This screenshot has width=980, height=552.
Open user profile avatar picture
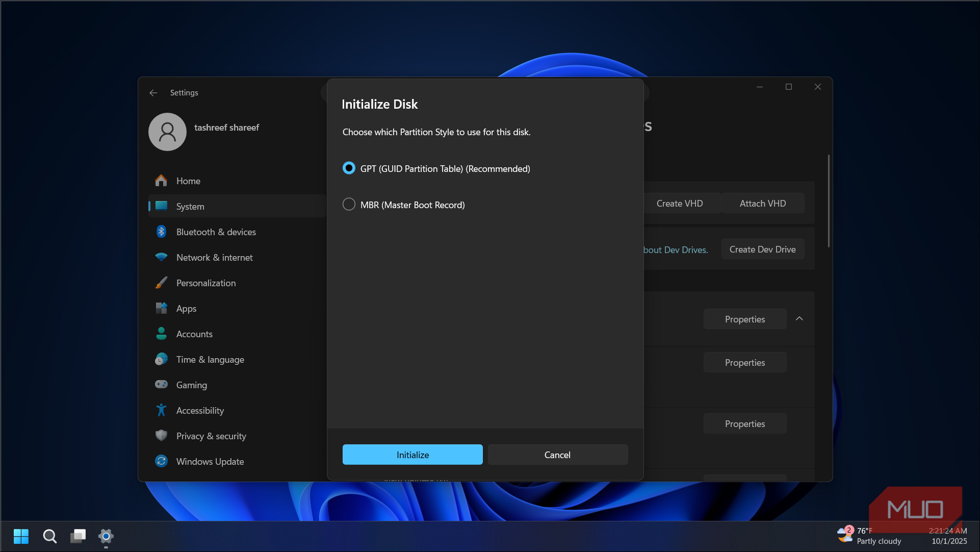tap(167, 132)
